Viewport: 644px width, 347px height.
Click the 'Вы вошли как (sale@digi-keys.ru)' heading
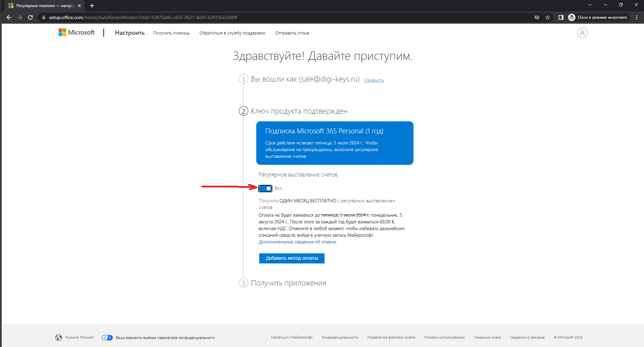point(305,79)
